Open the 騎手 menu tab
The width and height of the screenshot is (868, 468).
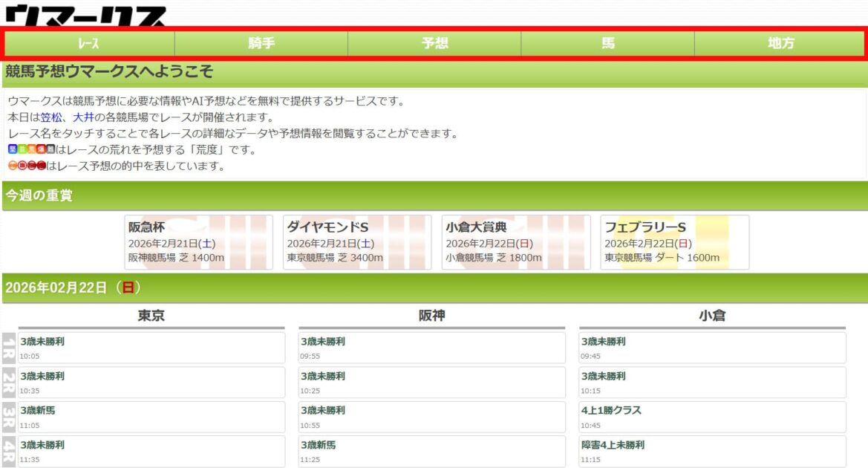[261, 44]
